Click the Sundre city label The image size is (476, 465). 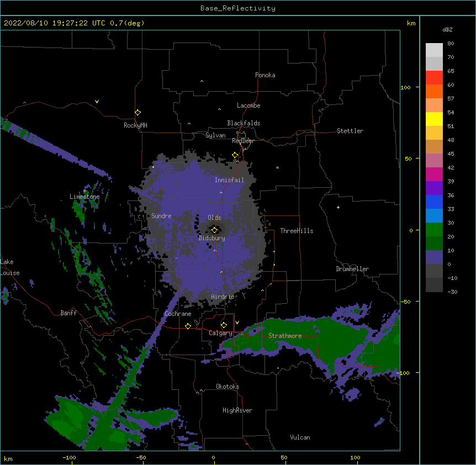[161, 216]
